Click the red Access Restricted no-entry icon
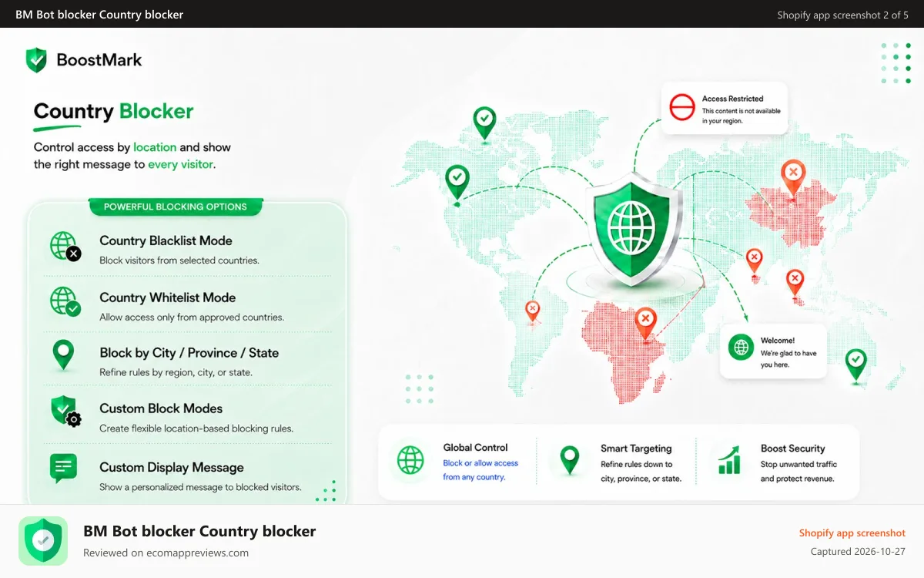The height and width of the screenshot is (578, 924). click(682, 107)
